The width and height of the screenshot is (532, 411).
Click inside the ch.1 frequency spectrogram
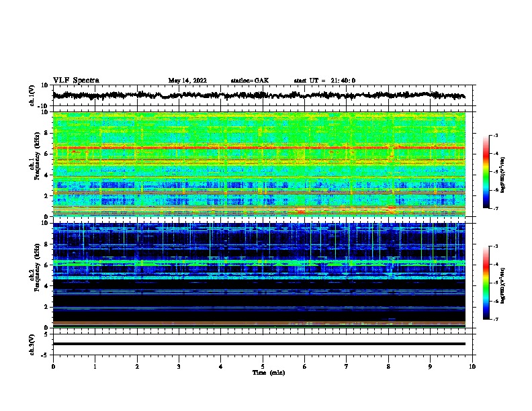(x=259, y=164)
